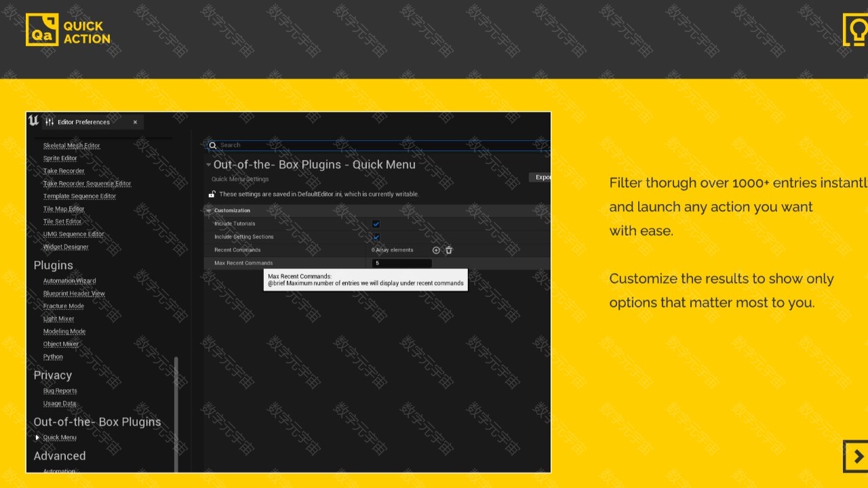Open Fracture Mode plugin settings
This screenshot has height=488, width=868.
coord(63,306)
